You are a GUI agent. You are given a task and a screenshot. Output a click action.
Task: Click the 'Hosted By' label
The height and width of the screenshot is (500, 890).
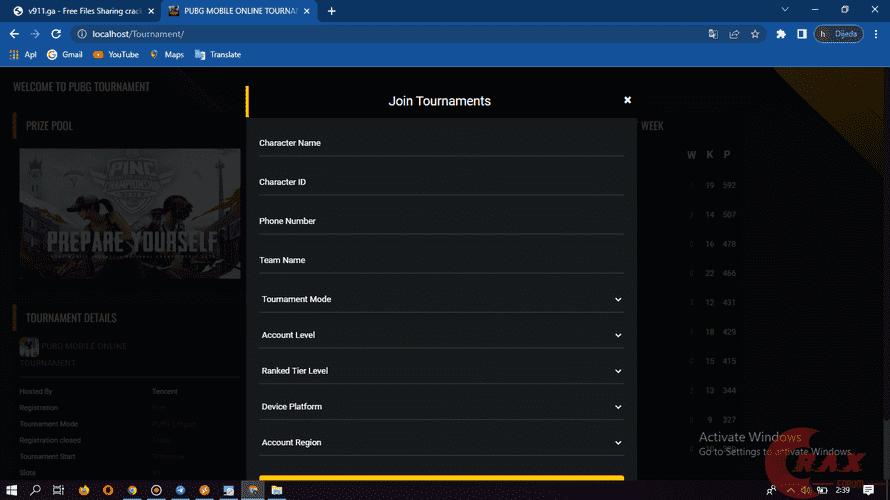click(36, 392)
